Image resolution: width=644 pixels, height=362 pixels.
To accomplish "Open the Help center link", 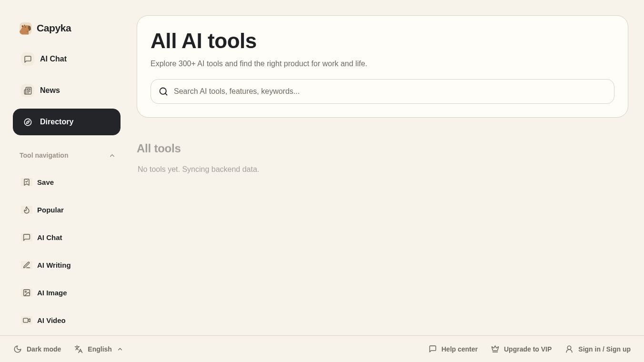I will tap(453, 349).
